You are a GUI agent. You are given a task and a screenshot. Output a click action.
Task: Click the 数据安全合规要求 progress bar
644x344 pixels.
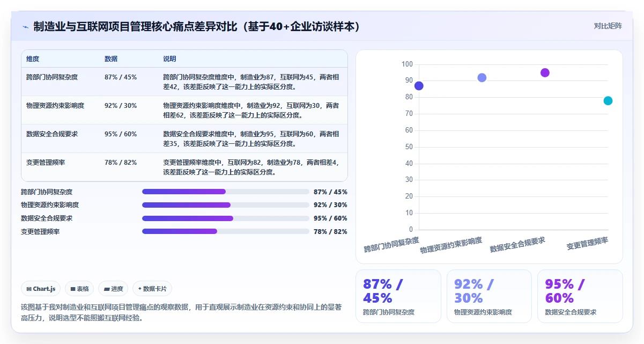(226, 218)
